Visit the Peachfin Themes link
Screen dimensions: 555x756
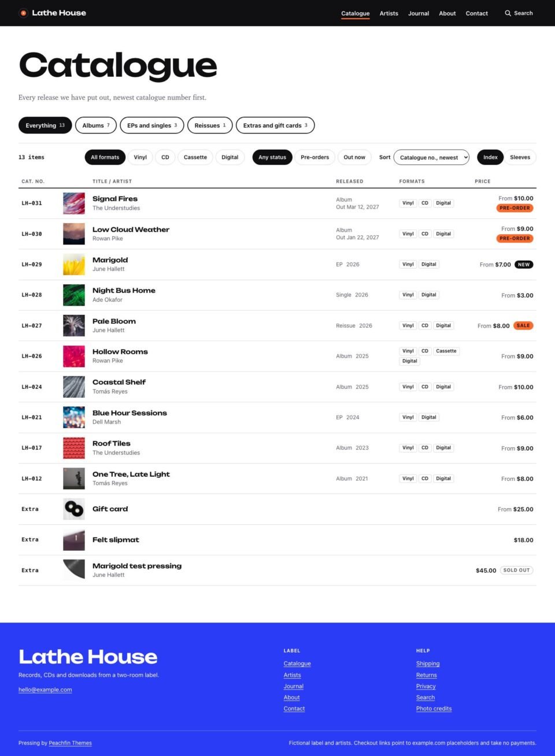click(x=71, y=743)
